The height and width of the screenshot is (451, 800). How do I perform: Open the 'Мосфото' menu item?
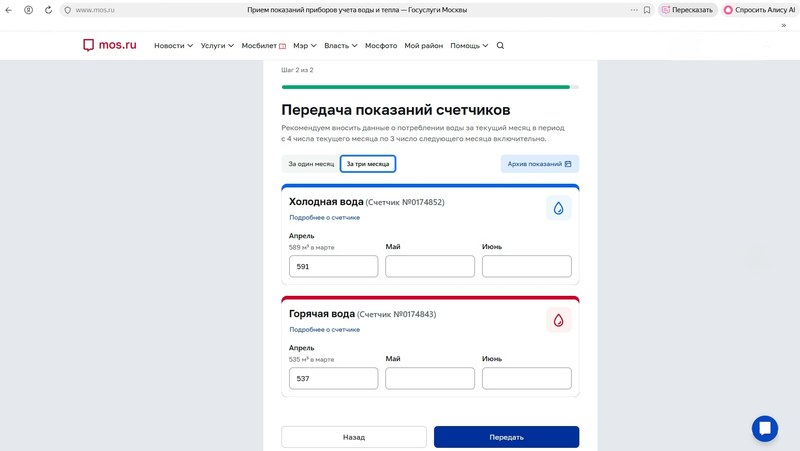tap(381, 46)
